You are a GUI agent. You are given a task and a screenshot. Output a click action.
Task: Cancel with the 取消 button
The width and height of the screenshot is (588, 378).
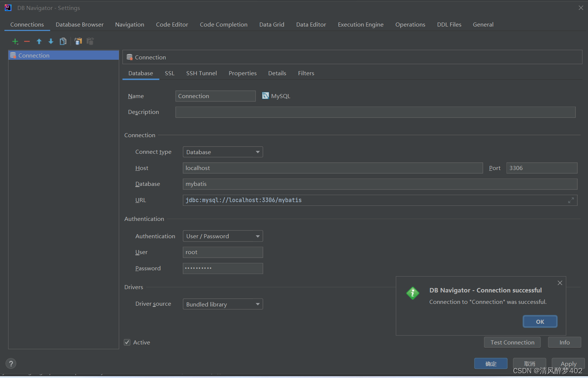point(530,364)
